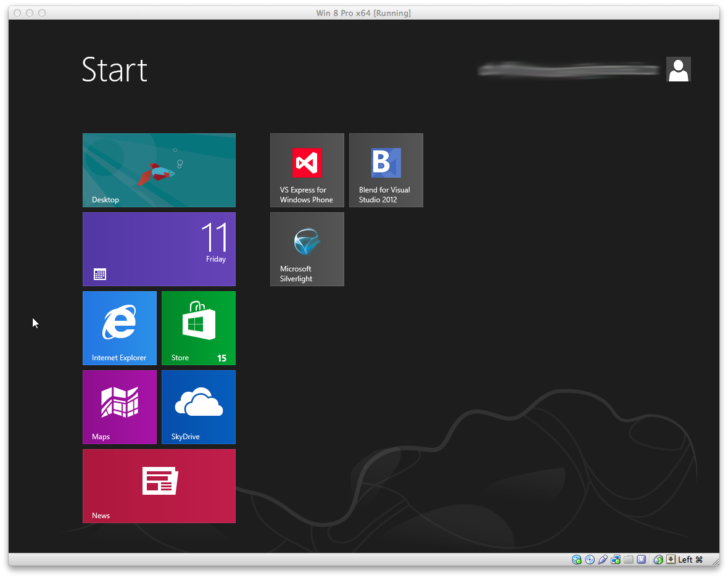Click the virtualization CPU chip status icon
This screenshot has width=728, height=578.
(642, 559)
